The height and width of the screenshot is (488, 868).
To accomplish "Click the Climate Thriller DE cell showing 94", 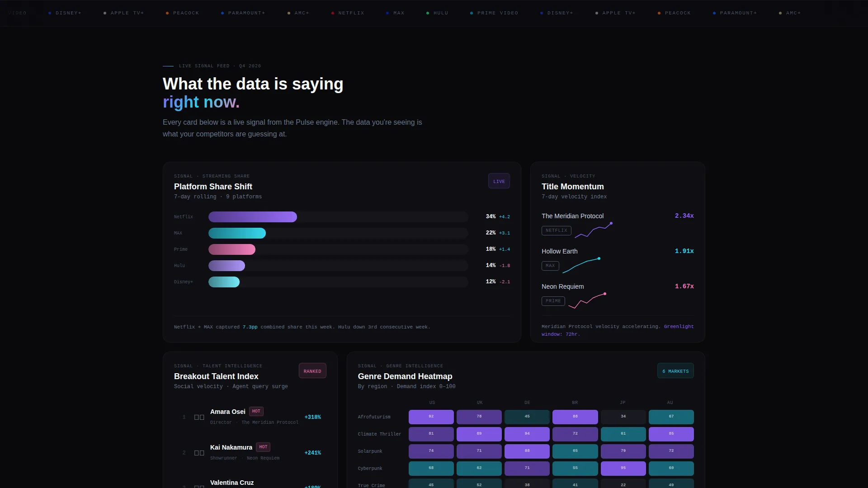I will pos(527,434).
